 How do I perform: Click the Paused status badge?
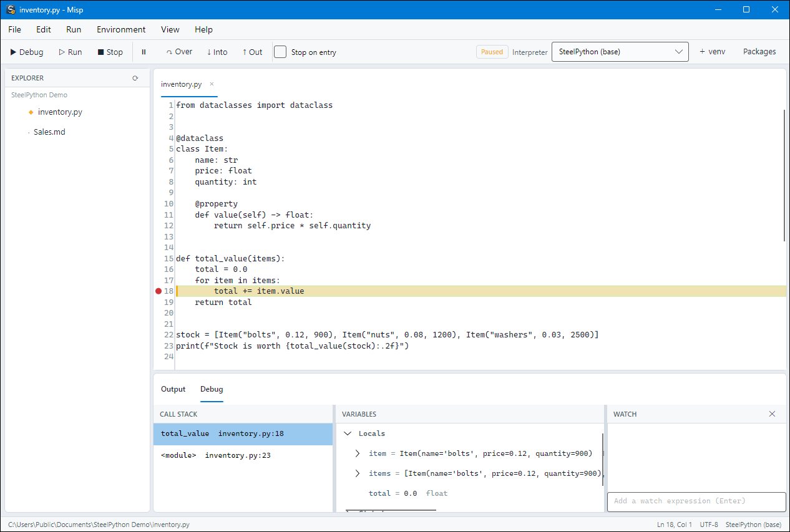coord(492,52)
